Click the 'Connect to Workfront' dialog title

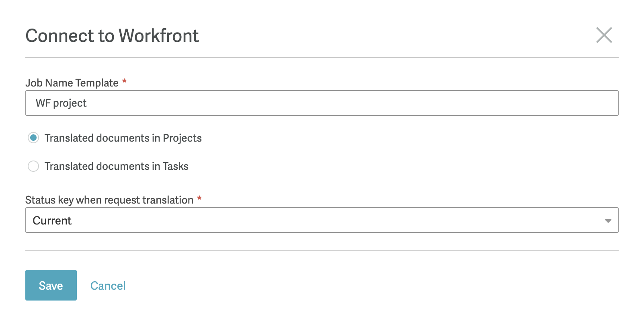click(x=112, y=36)
